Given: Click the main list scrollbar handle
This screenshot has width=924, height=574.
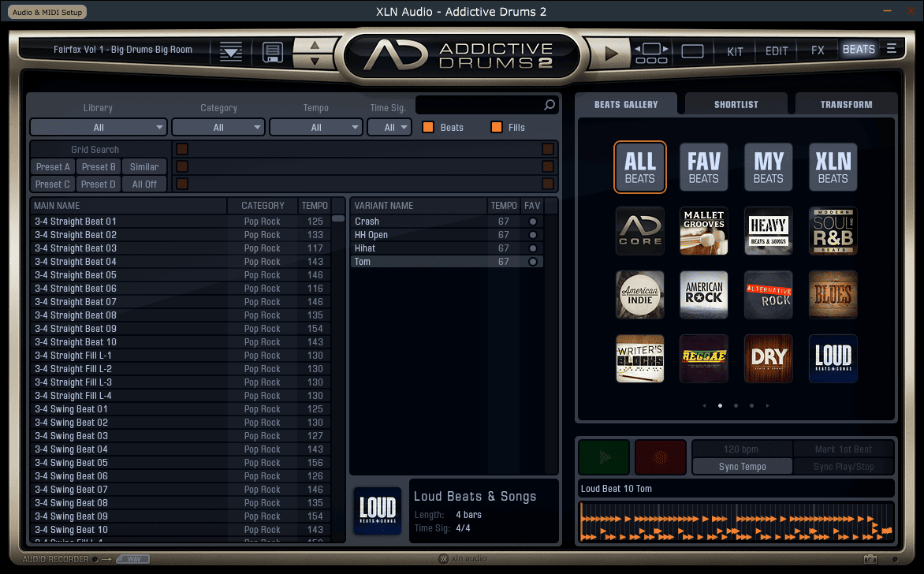Looking at the screenshot, I should click(338, 218).
